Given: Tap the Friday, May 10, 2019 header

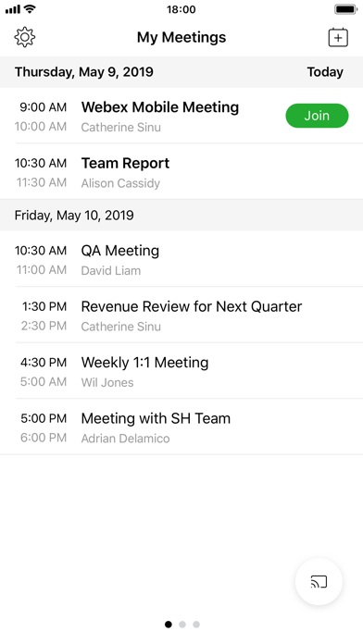Looking at the screenshot, I should 74,216.
